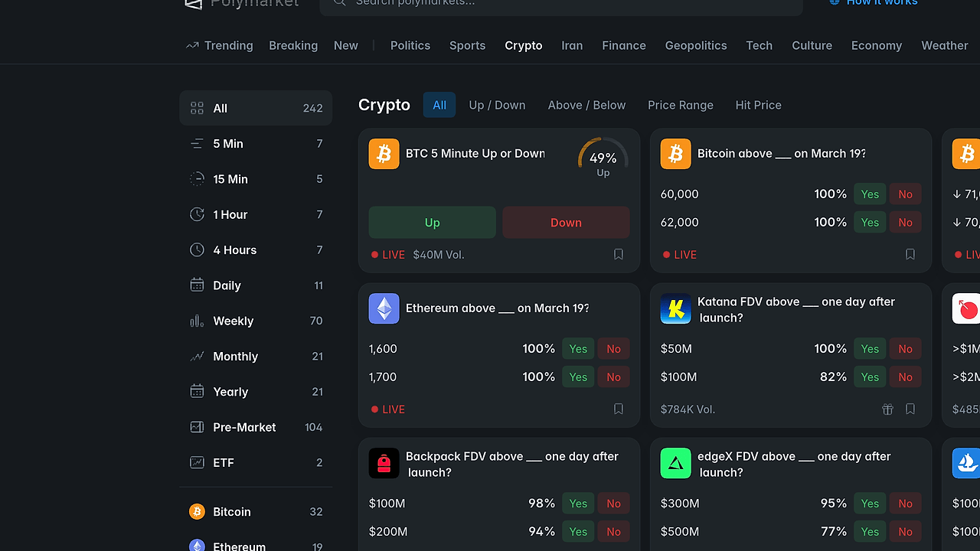
Task: Bookmark the BTC 5 Minute Up or Down market
Action: coord(619,254)
